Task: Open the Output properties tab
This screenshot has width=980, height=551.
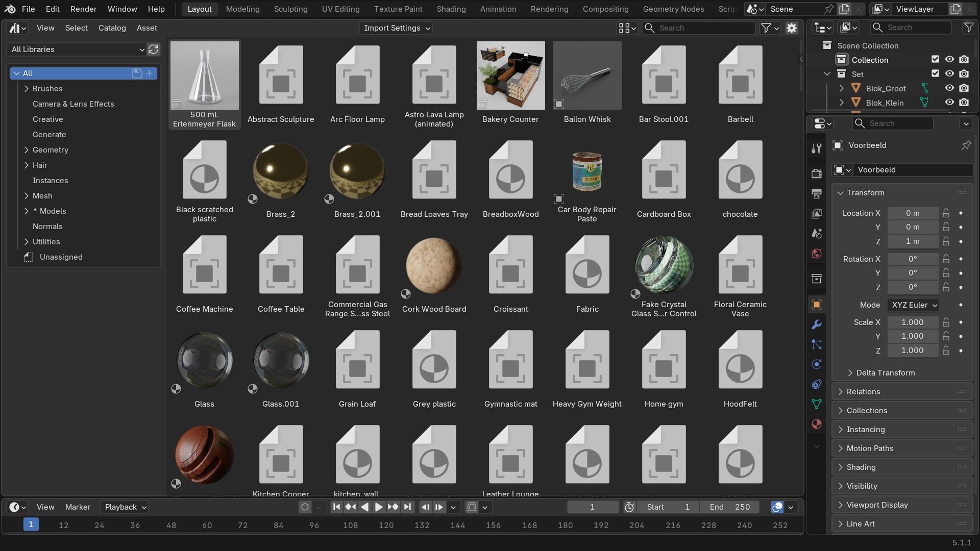Action: [x=817, y=193]
